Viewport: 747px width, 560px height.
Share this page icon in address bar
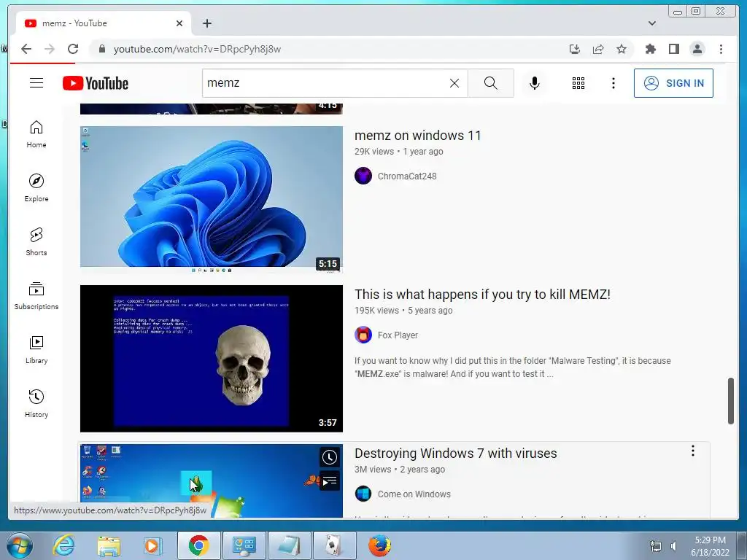click(x=598, y=49)
